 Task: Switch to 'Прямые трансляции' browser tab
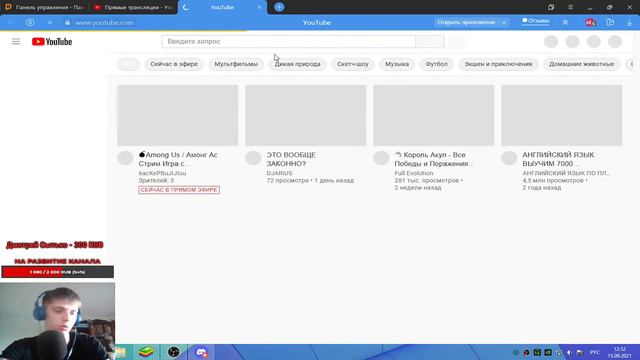click(133, 7)
